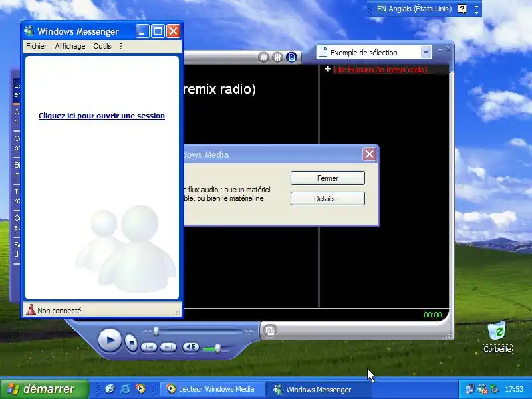This screenshot has height=399, width=532.
Task: Click the 00:00 elapsed time display
Action: point(433,315)
